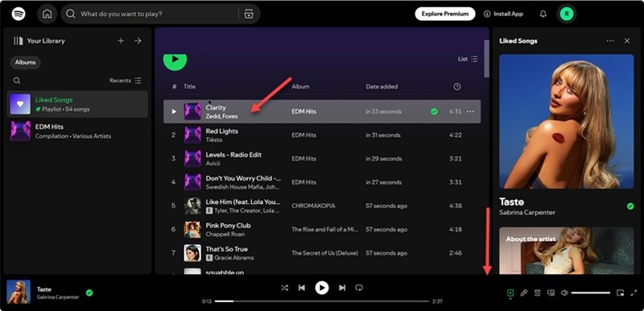Screen dimensions: 644x311
Task: Play Clarity with the row play icon
Action: 174,111
